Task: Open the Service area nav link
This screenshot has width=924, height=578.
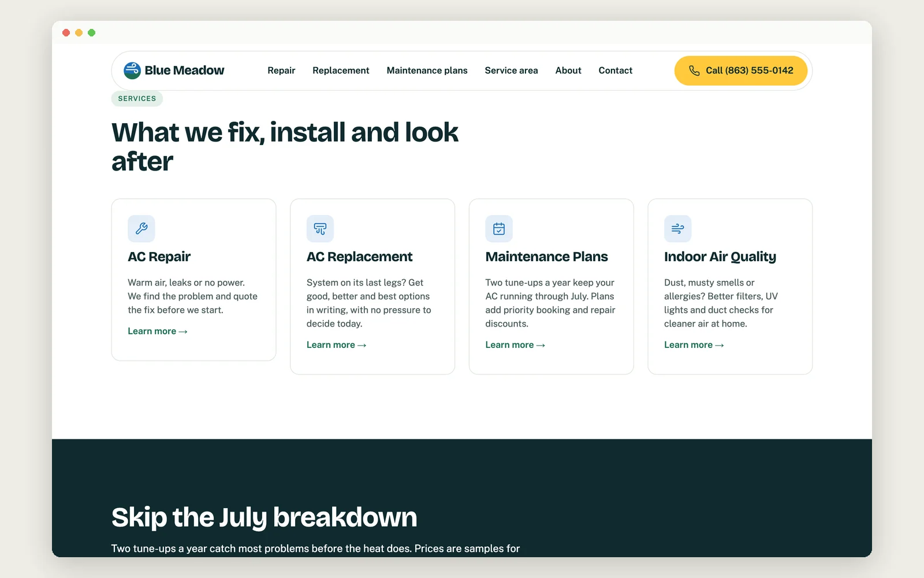Action: point(511,71)
